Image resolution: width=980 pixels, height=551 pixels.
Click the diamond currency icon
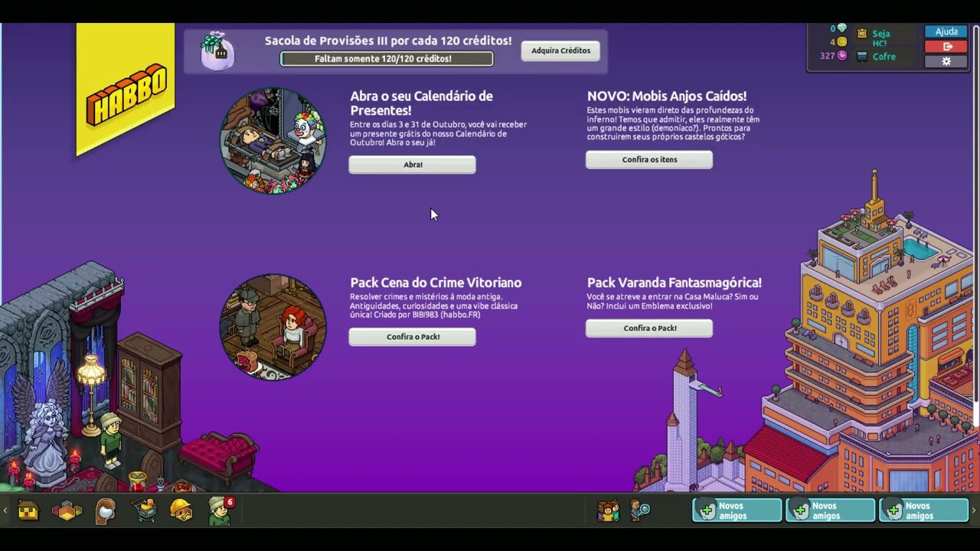click(x=841, y=29)
